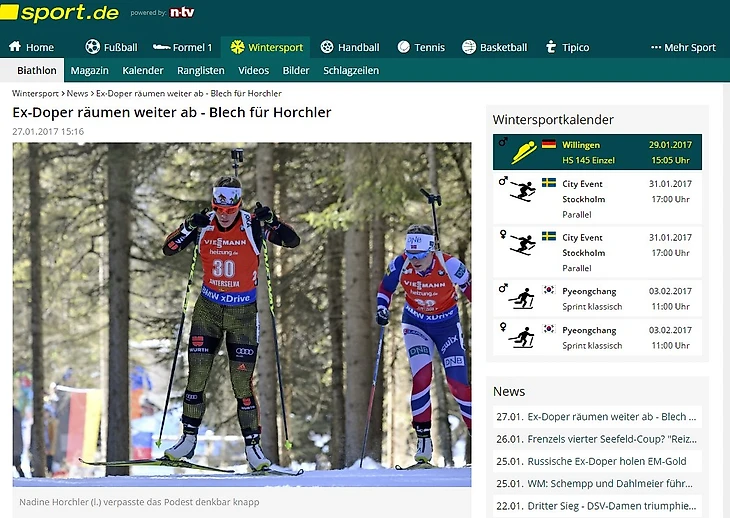Select the Willingen HS 145 Einzel event
Image resolution: width=730 pixels, height=518 pixels.
(x=597, y=152)
